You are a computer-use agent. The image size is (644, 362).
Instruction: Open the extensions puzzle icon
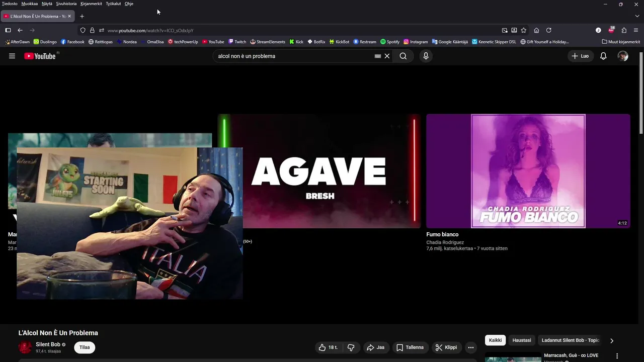624,30
